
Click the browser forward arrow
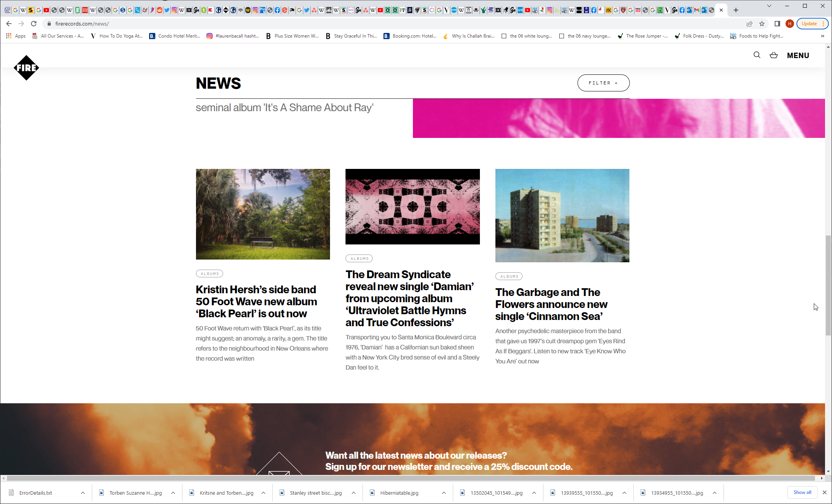(x=21, y=24)
